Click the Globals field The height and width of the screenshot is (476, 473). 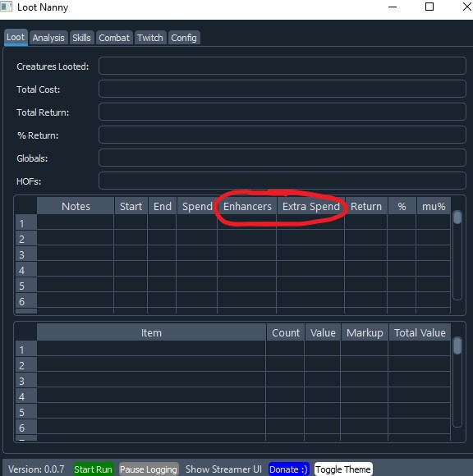pyautogui.click(x=282, y=158)
